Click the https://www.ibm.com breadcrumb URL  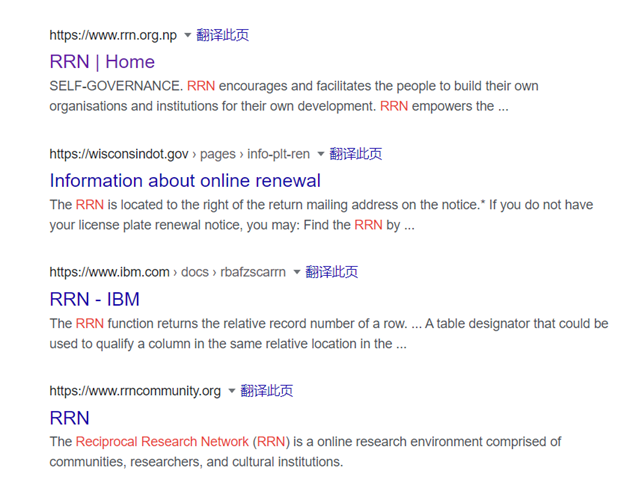[x=168, y=272]
